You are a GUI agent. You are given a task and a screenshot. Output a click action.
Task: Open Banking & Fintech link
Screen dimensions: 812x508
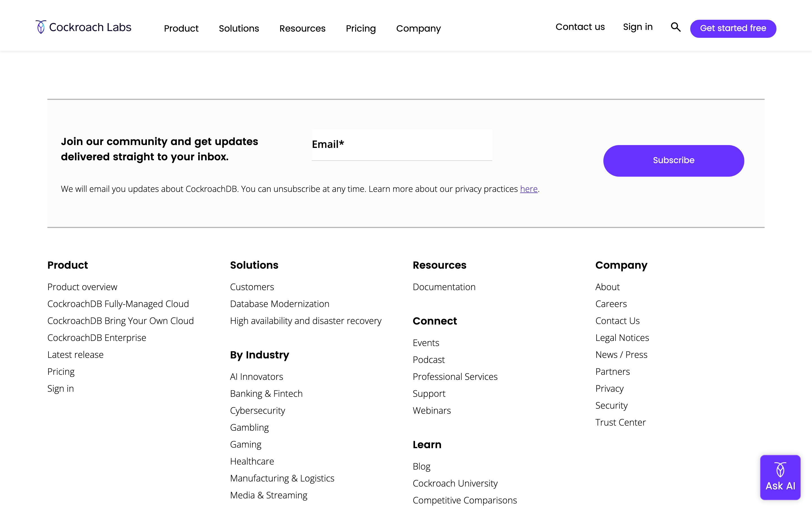coord(266,393)
